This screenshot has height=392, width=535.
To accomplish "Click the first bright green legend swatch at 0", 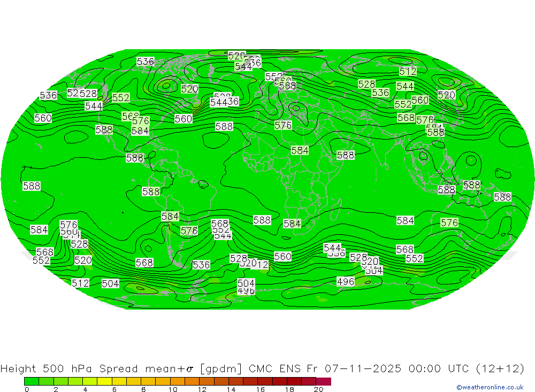I will [32, 381].
